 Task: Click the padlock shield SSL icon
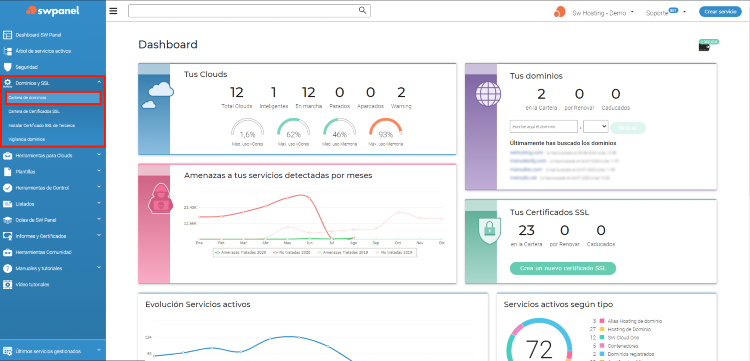[x=489, y=230]
